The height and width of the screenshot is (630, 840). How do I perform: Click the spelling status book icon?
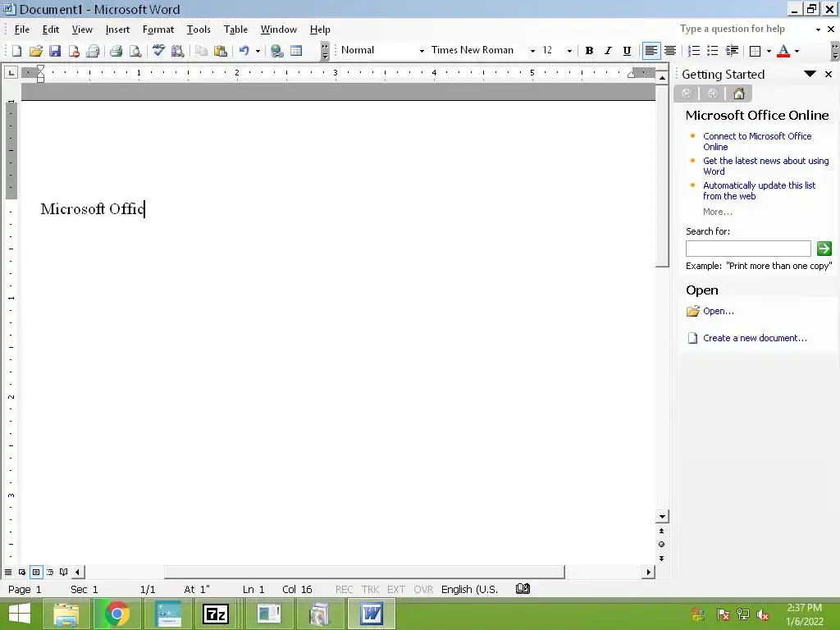(x=523, y=589)
